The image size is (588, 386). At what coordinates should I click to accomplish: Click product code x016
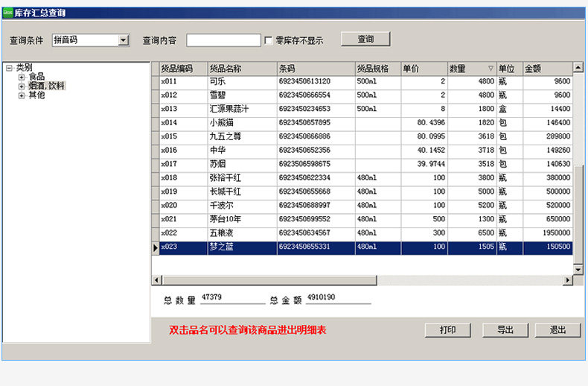tap(183, 151)
